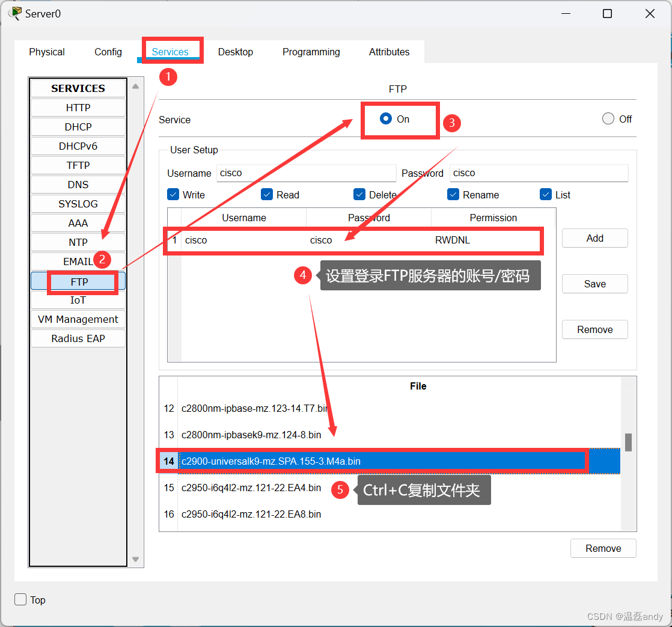Open the EMAIL service
The height and width of the screenshot is (627, 672).
click(78, 262)
